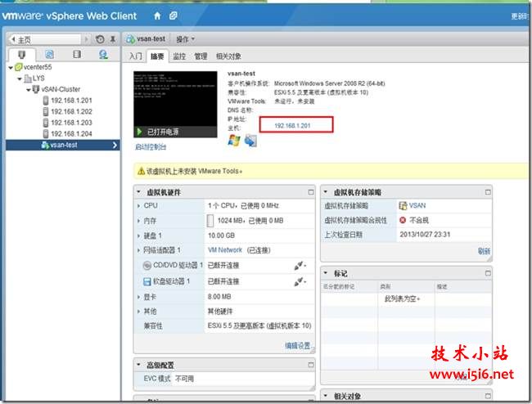This screenshot has width=532, height=404.
Task: Open 软盘驱动器 1 connection menu
Action: click(300, 281)
